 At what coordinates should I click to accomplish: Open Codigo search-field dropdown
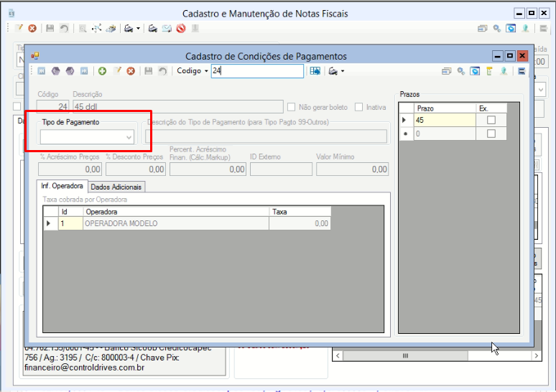click(206, 71)
